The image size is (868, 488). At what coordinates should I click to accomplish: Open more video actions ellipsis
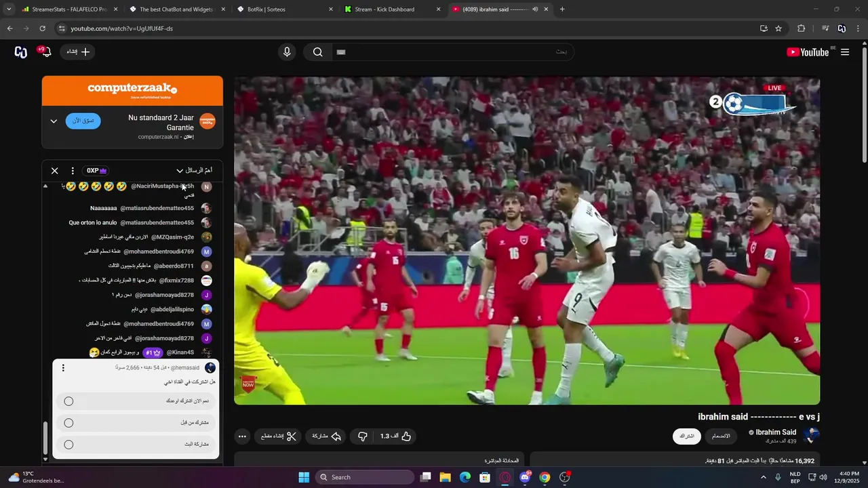(242, 436)
